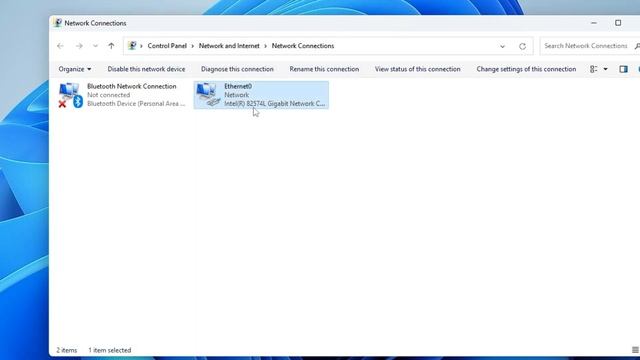This screenshot has width=640, height=360.
Task: Click View status of this connection
Action: [x=418, y=69]
